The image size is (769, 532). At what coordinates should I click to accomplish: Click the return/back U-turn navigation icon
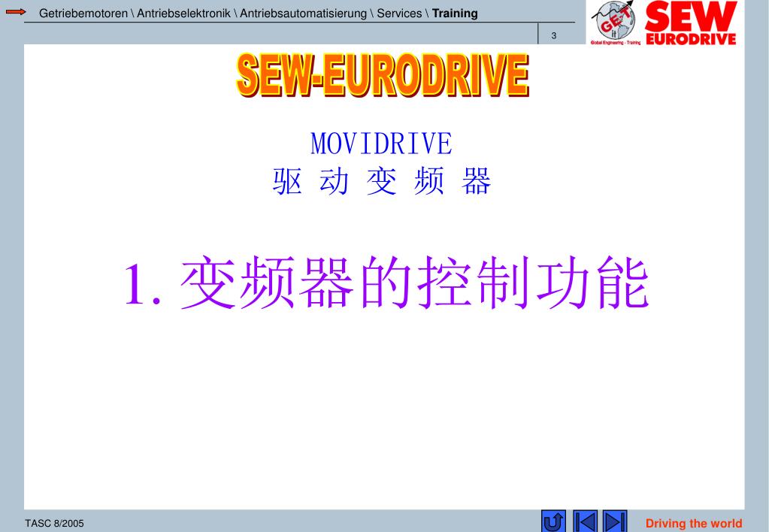coord(553,521)
